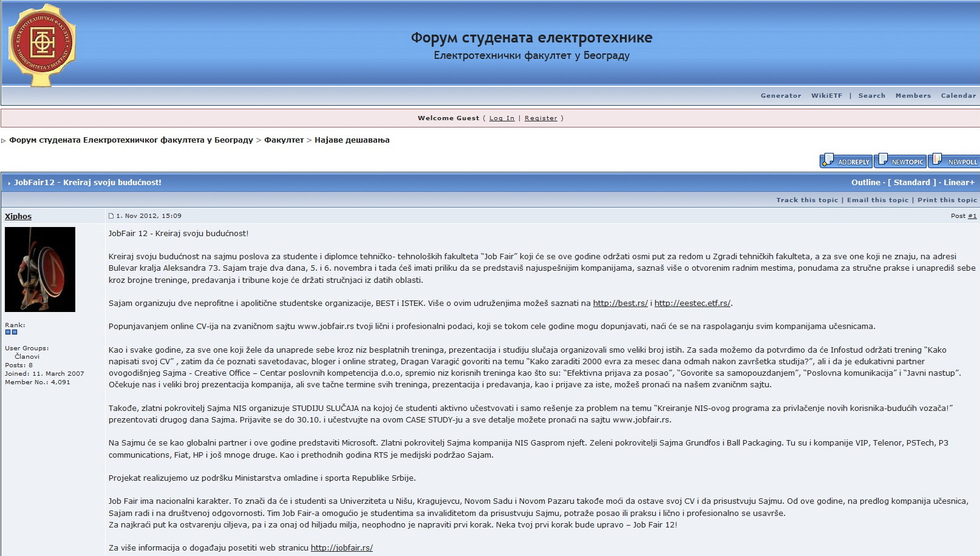Click Xiphos warrior avatar image
Image resolution: width=980 pixels, height=556 pixels.
40,270
